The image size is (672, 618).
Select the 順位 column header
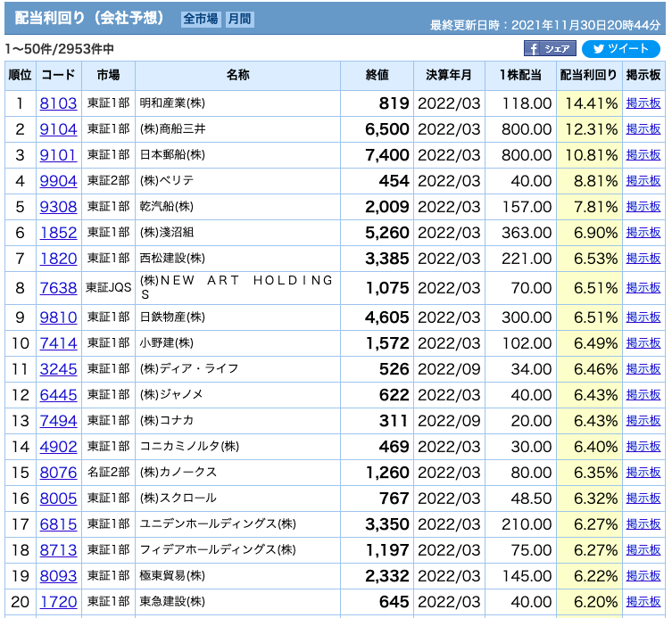point(21,76)
